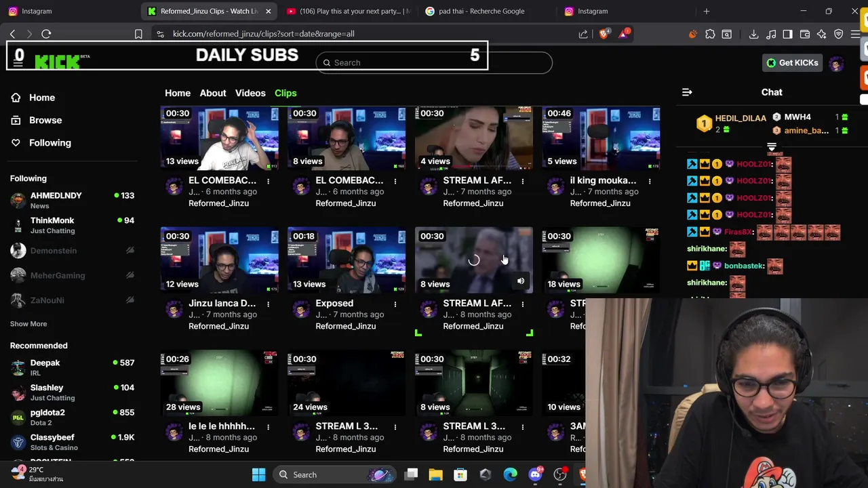Click the Brave Shields lion icon

click(x=604, y=34)
